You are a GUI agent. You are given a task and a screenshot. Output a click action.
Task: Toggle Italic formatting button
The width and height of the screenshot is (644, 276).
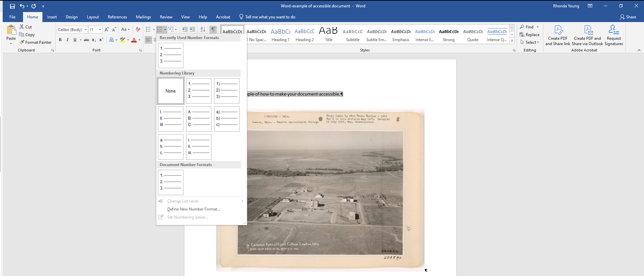[x=67, y=40]
